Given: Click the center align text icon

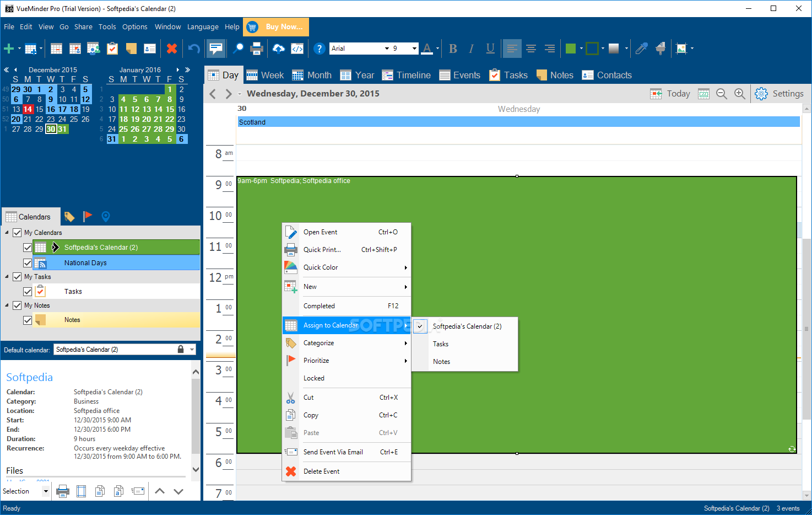Looking at the screenshot, I should tap(531, 49).
